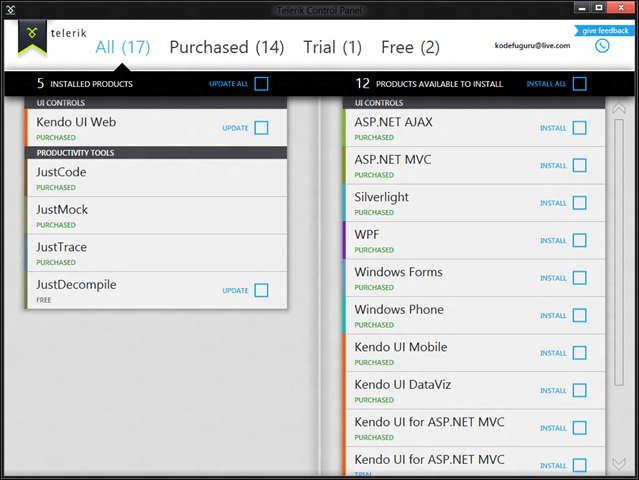639x480 pixels.
Task: Open the Free (2) tab
Action: tap(410, 47)
